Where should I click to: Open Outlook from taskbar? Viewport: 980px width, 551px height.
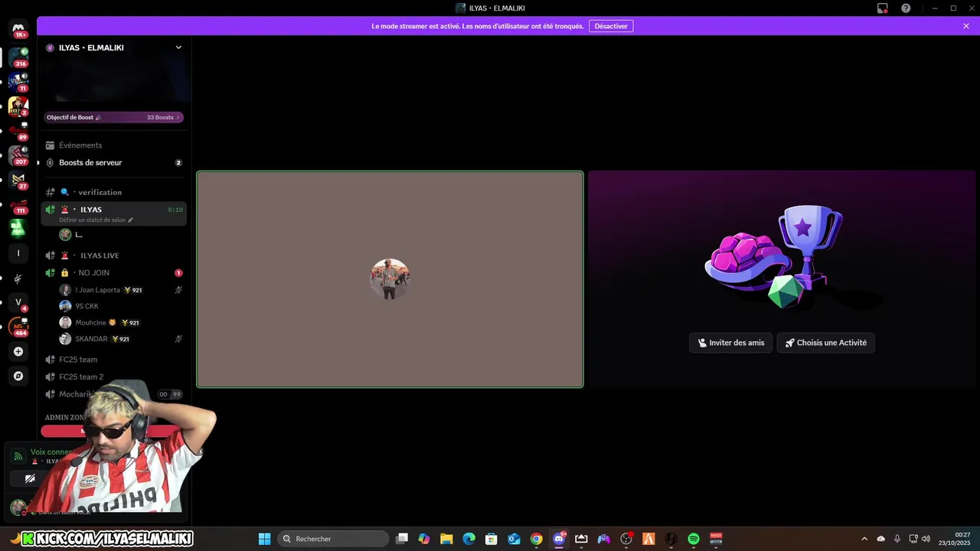(514, 539)
